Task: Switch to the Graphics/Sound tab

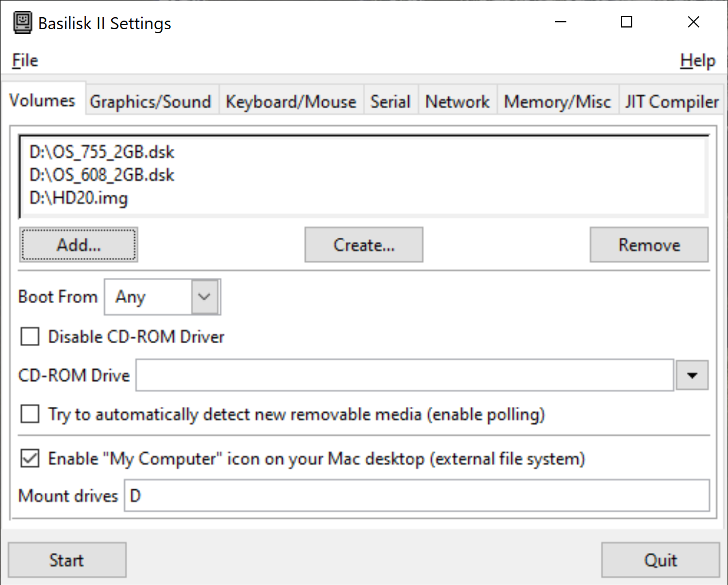Action: click(151, 101)
